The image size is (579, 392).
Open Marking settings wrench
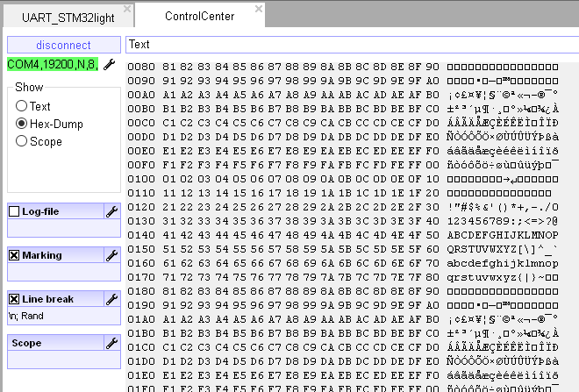coord(112,255)
